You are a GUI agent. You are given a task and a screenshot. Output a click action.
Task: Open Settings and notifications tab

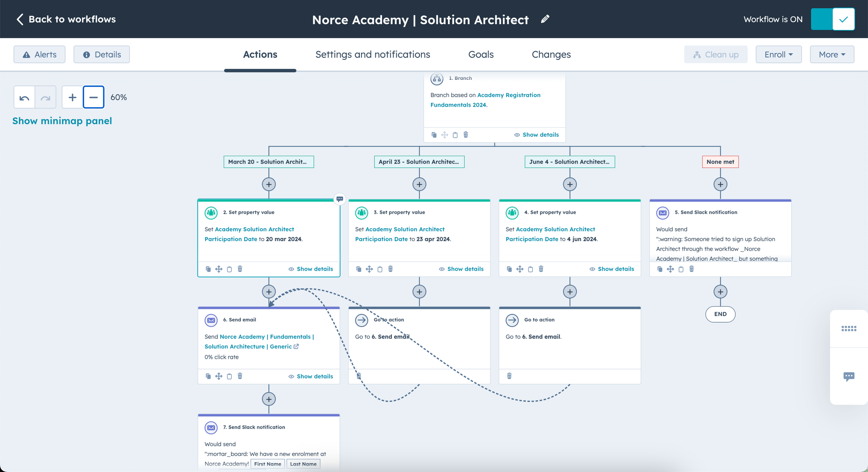(x=372, y=54)
